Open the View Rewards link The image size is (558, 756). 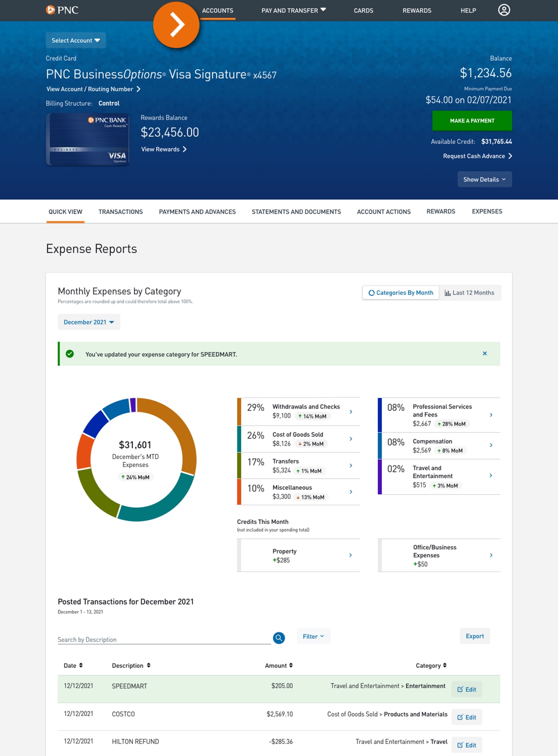point(164,149)
